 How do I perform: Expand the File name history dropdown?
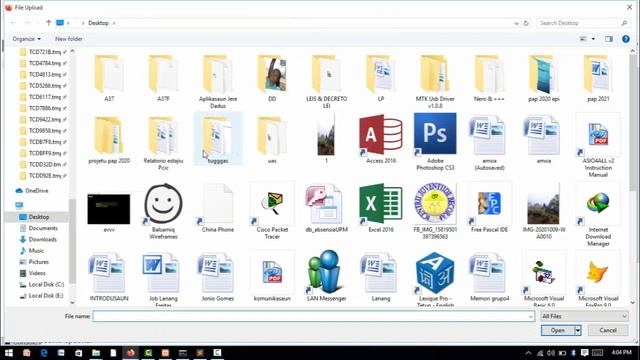530,316
